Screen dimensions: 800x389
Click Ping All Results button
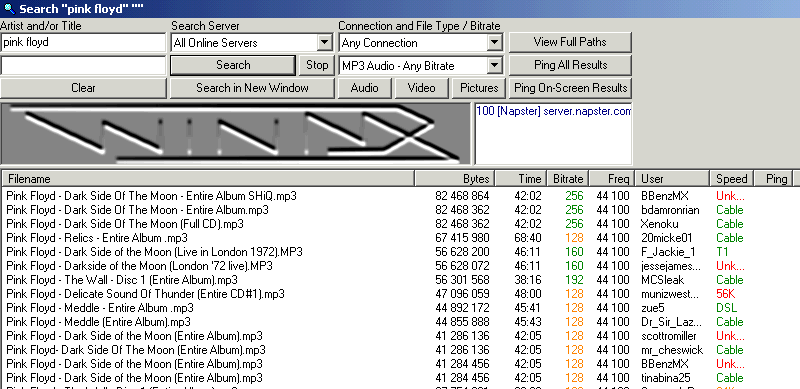[x=570, y=65]
